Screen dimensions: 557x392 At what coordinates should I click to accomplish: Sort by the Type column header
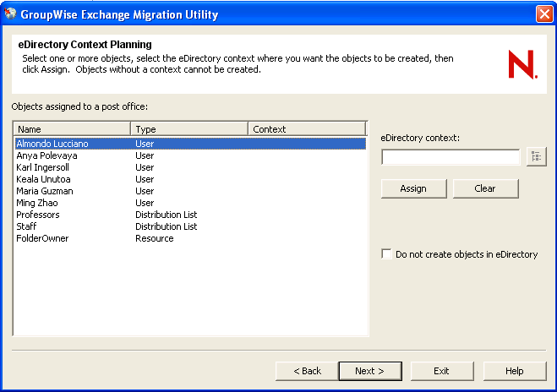click(189, 129)
